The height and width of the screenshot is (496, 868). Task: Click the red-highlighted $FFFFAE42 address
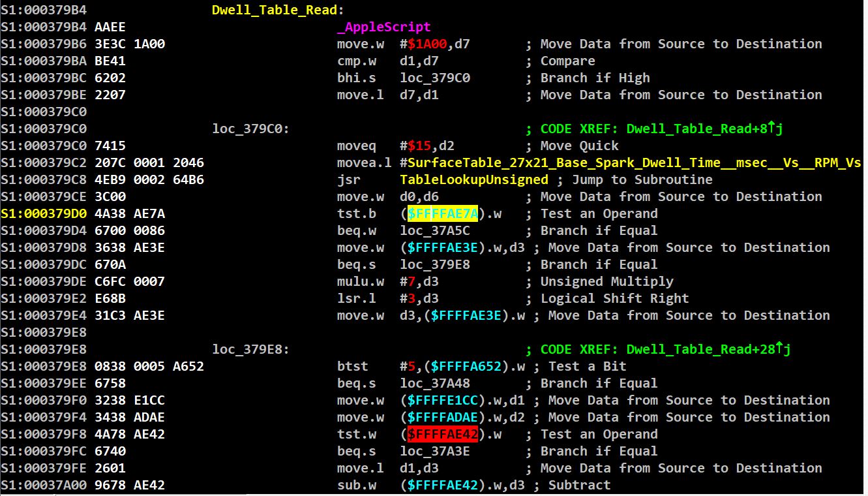click(443, 434)
